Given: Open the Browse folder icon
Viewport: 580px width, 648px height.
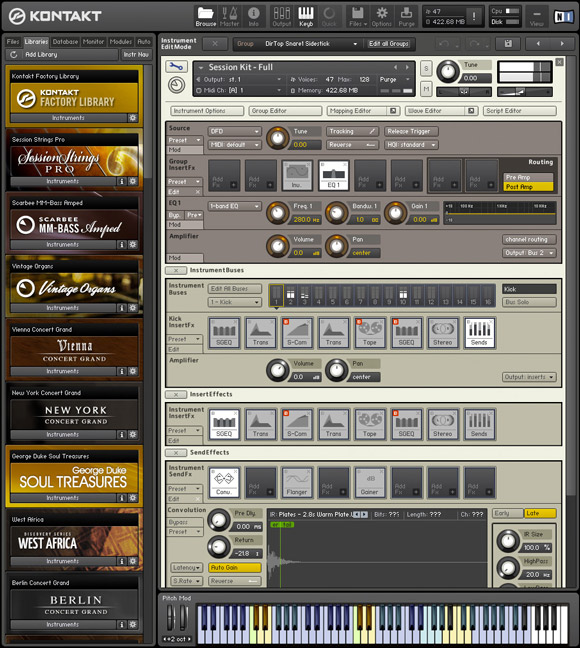Looking at the screenshot, I should pyautogui.click(x=205, y=17).
